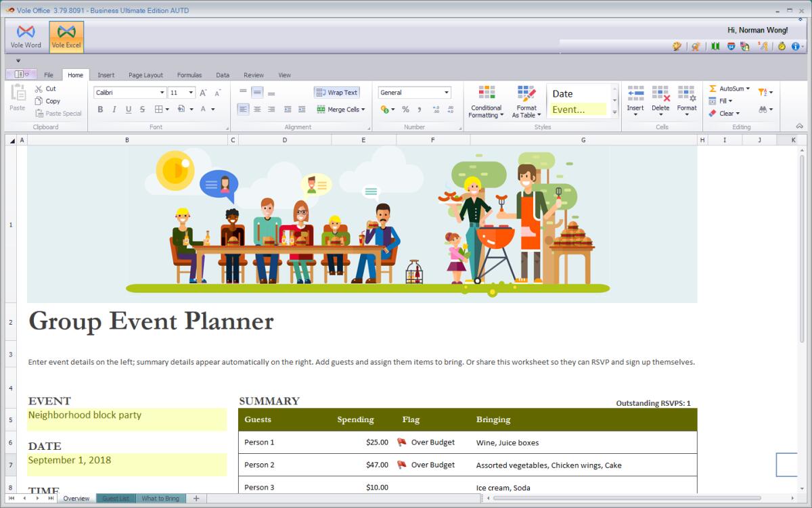Switch to the Vole Word module
Image resolution: width=812 pixels, height=508 pixels.
point(25,35)
